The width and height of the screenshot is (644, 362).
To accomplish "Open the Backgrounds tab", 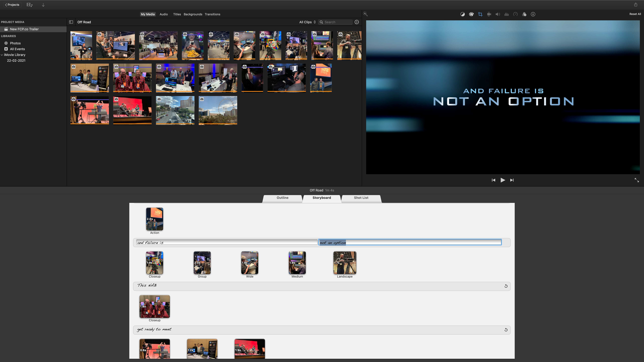I will (193, 14).
